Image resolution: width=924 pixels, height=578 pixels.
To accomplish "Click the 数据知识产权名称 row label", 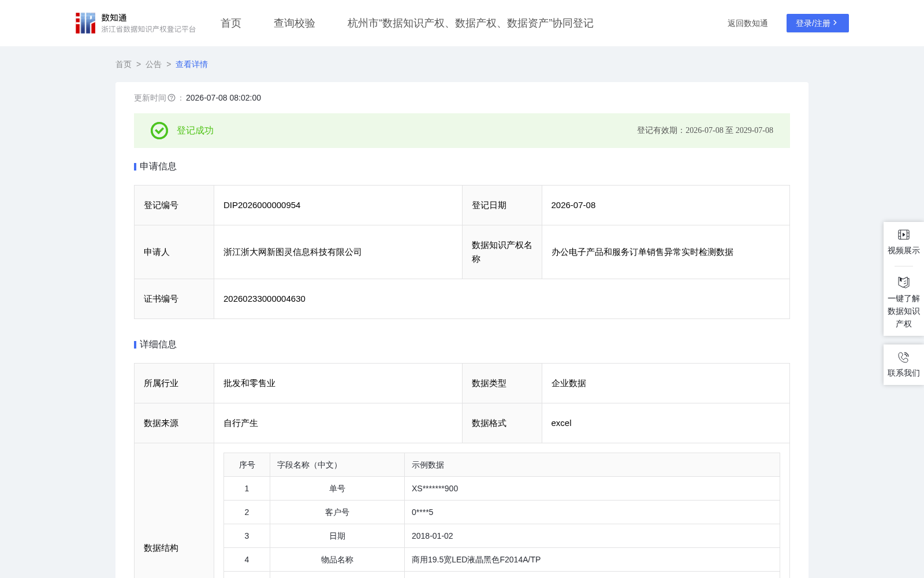I will (x=502, y=252).
